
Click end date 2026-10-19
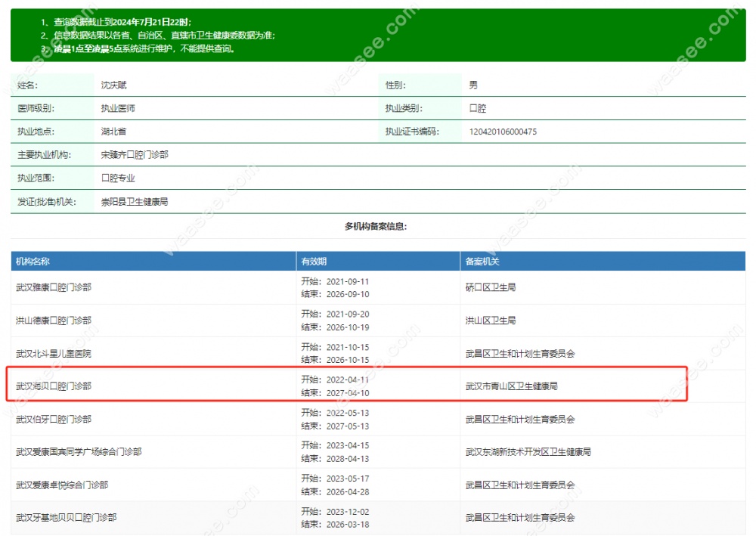(348, 327)
